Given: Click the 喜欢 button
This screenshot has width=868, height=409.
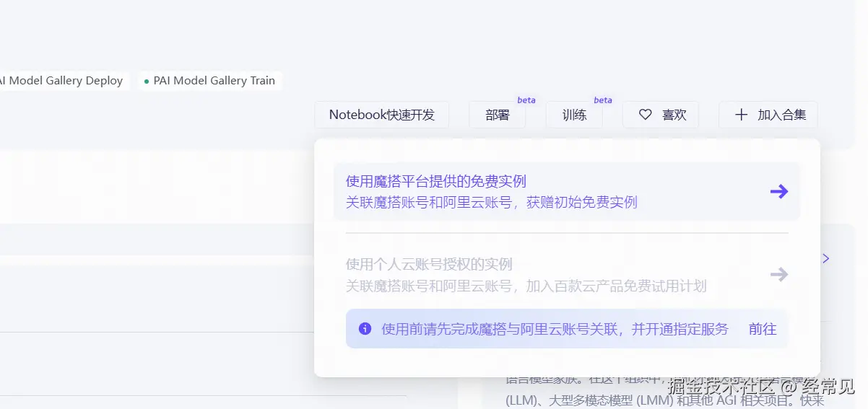Looking at the screenshot, I should pyautogui.click(x=661, y=115).
